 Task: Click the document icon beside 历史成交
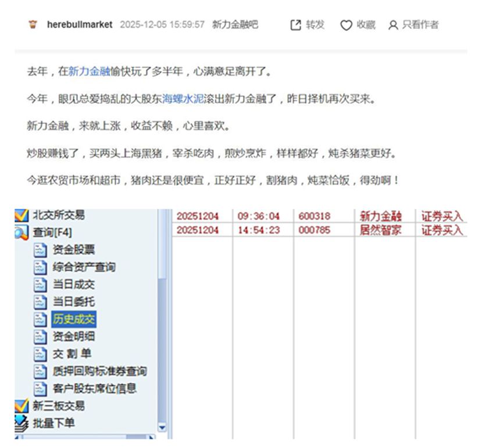click(x=40, y=319)
